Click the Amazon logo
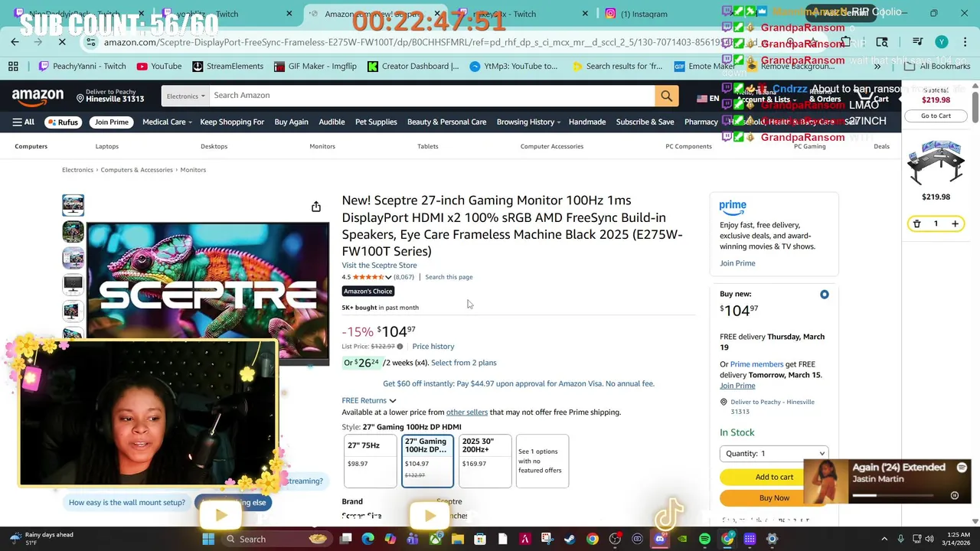980x551 pixels. pyautogui.click(x=38, y=96)
